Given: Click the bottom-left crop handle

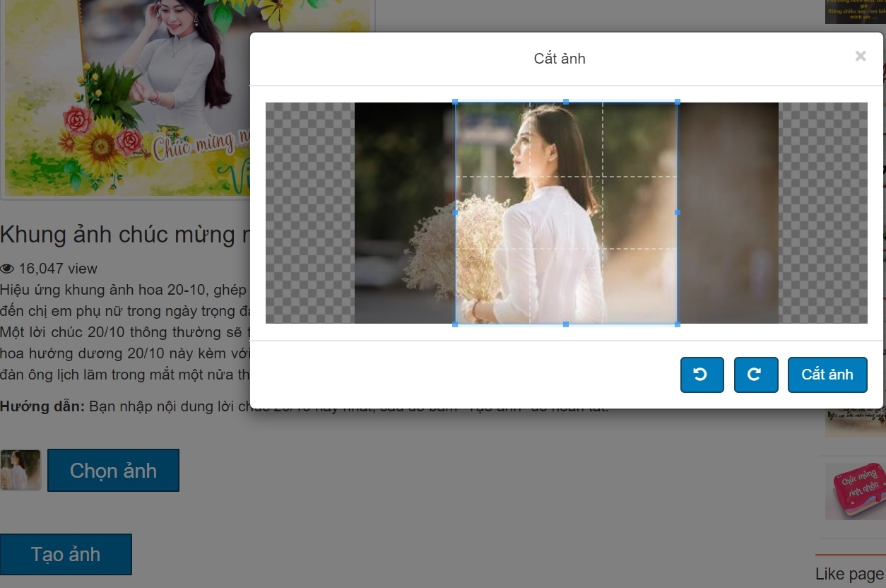Looking at the screenshot, I should point(455,324).
